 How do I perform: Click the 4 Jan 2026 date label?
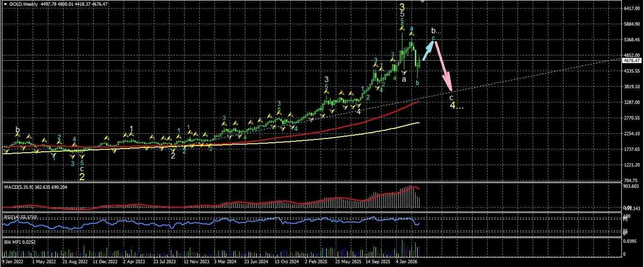click(407, 261)
